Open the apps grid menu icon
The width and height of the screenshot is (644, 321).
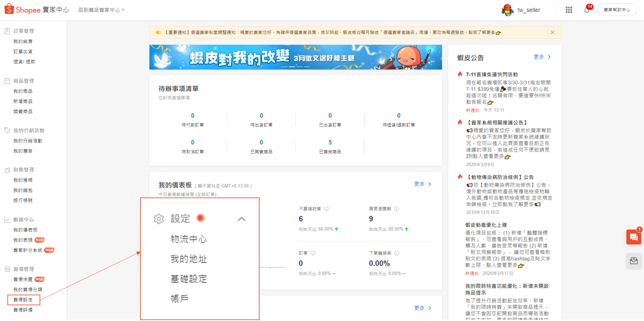click(569, 10)
